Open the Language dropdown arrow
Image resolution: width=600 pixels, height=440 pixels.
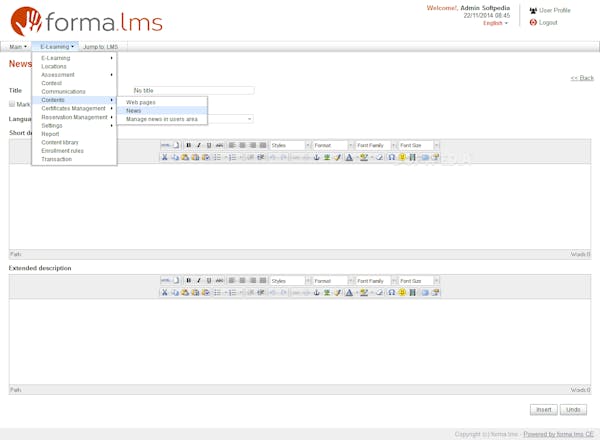(249, 119)
